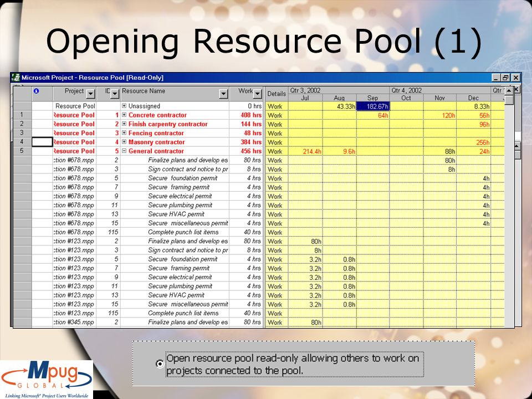Open the Work column filter dropdown
The image size is (532, 399).
click(x=258, y=94)
